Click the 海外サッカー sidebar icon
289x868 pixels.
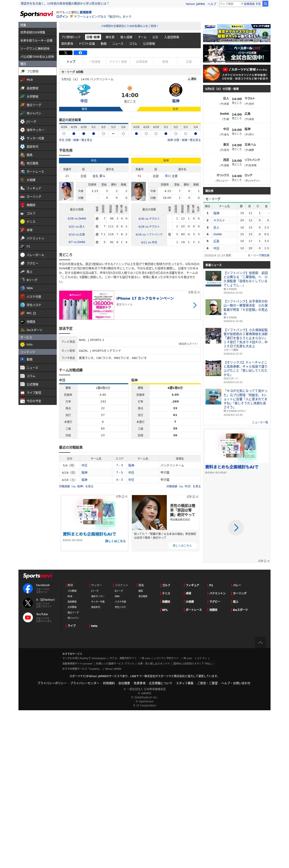(23, 130)
